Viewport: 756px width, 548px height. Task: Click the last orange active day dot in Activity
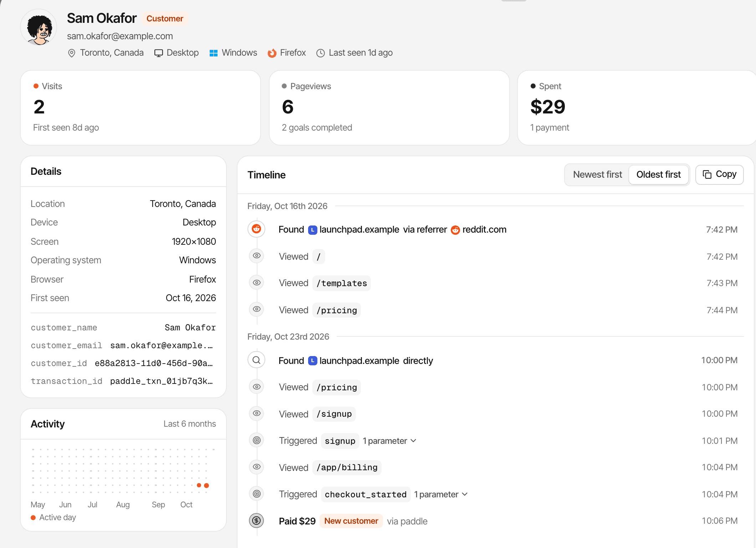206,485
